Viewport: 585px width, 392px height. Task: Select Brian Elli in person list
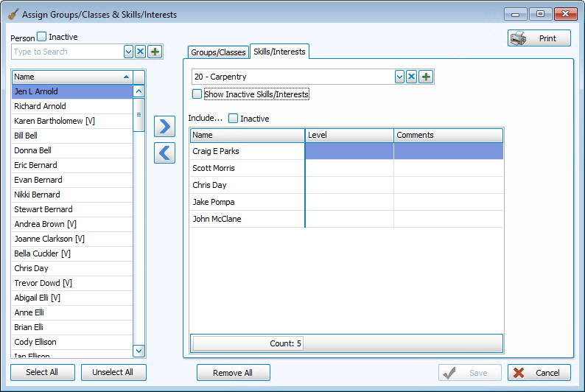coord(72,327)
